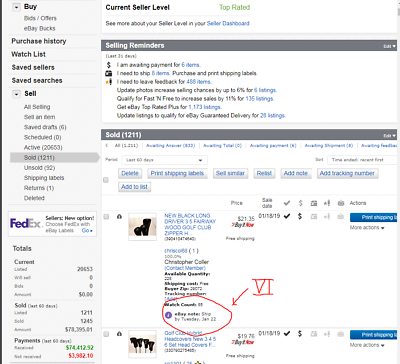Click the lock icon beside first sold item
The image size is (400, 364).
(x=119, y=217)
